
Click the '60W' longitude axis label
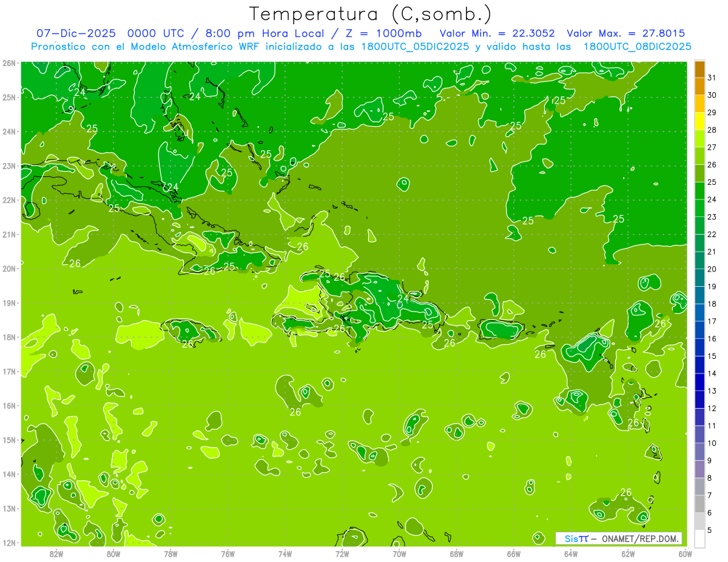[686, 553]
